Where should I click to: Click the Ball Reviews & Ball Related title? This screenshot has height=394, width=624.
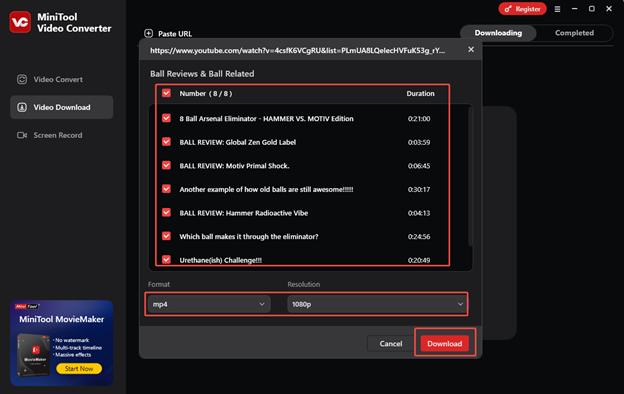click(x=202, y=74)
